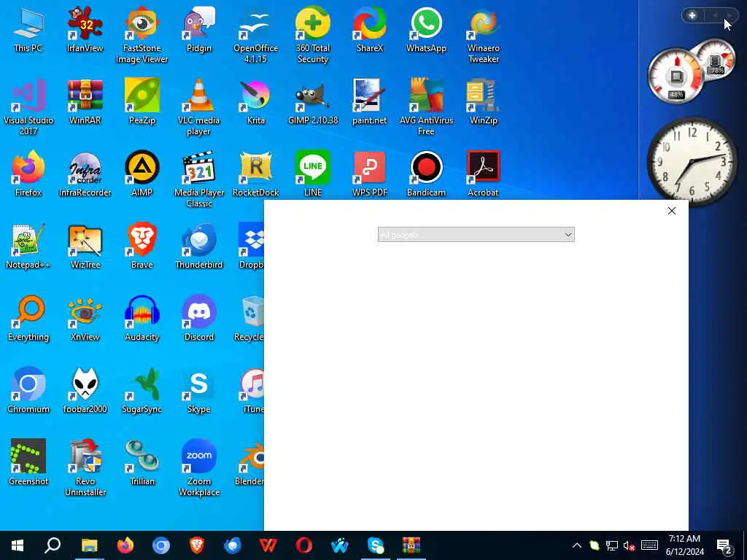Launch the WinZip desktop shortcut
Screen dimensions: 747x560
coord(484,102)
